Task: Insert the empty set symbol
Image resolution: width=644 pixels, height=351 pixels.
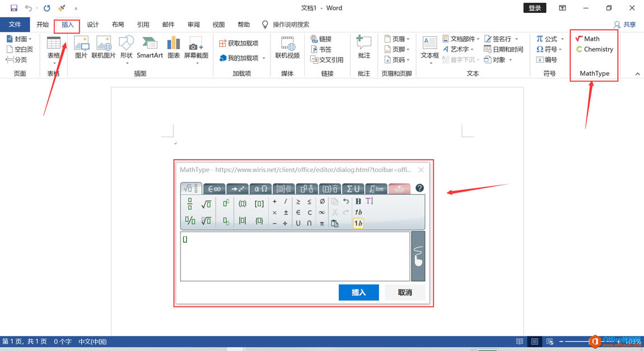Action: [x=322, y=201]
